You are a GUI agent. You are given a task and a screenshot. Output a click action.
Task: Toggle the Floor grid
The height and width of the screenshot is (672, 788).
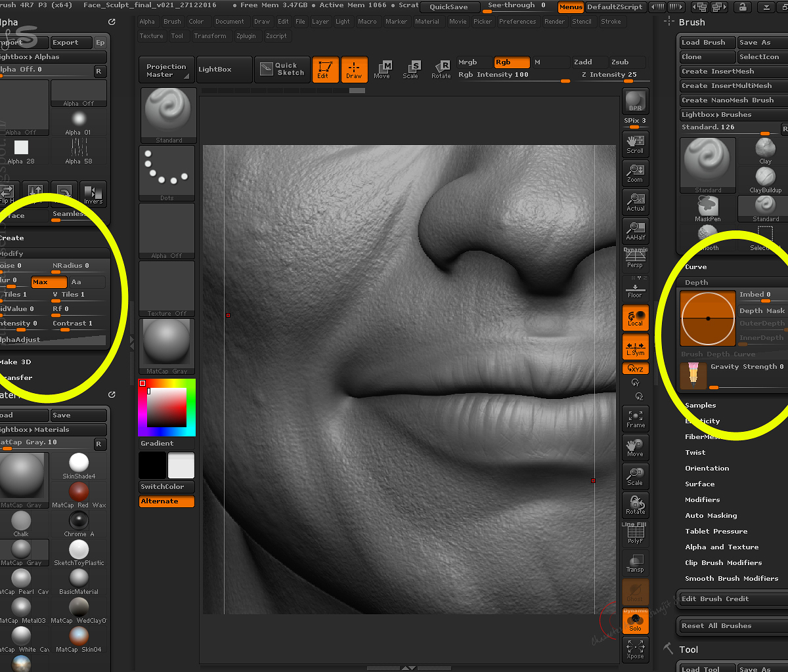point(635,289)
